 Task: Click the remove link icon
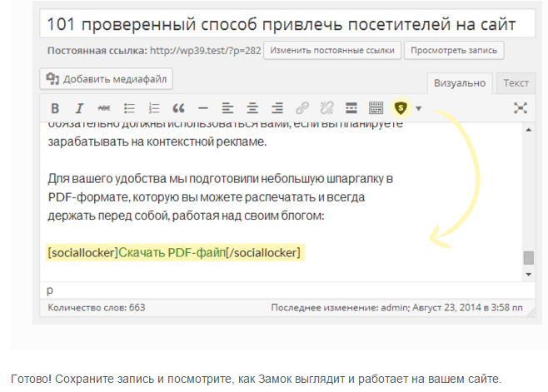point(326,108)
